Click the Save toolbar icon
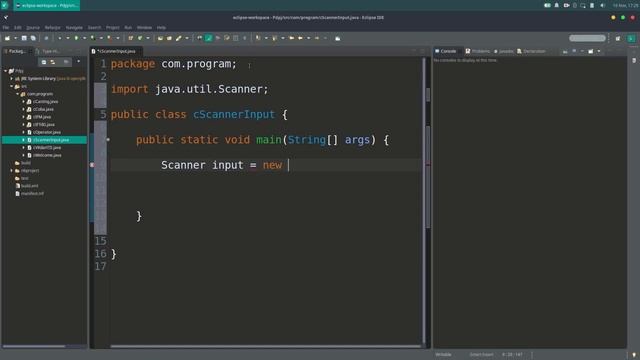Image resolution: width=640 pixels, height=360 pixels. tap(24, 38)
